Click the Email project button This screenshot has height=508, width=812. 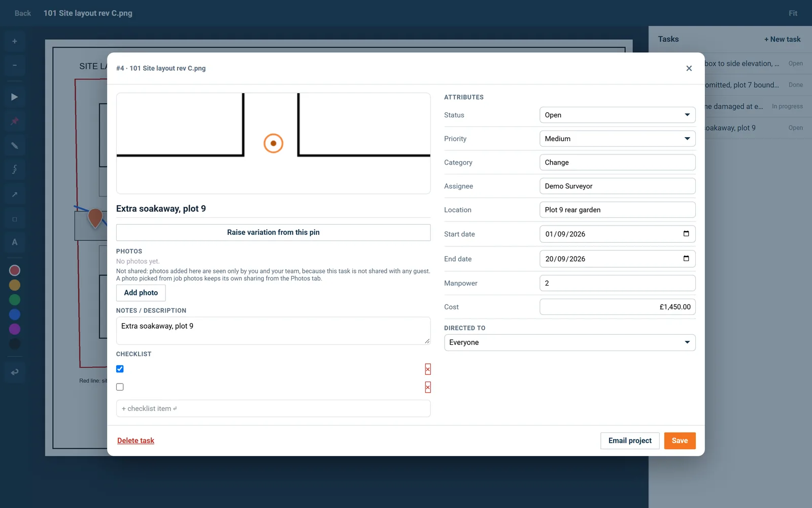click(630, 440)
